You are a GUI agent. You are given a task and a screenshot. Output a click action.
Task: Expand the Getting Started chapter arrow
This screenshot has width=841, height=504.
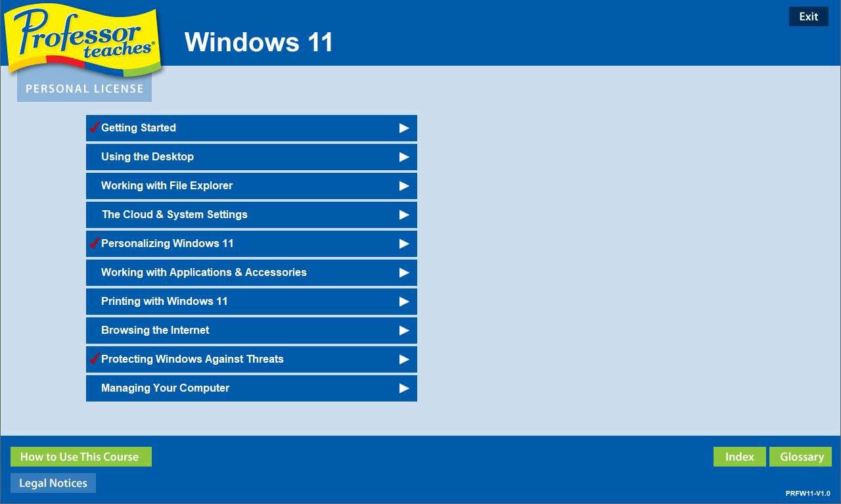point(404,128)
